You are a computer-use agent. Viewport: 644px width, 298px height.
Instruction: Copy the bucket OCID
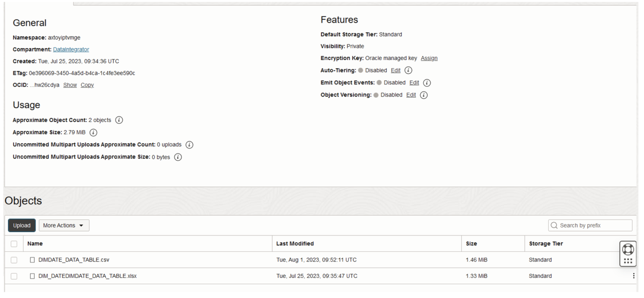[87, 85]
